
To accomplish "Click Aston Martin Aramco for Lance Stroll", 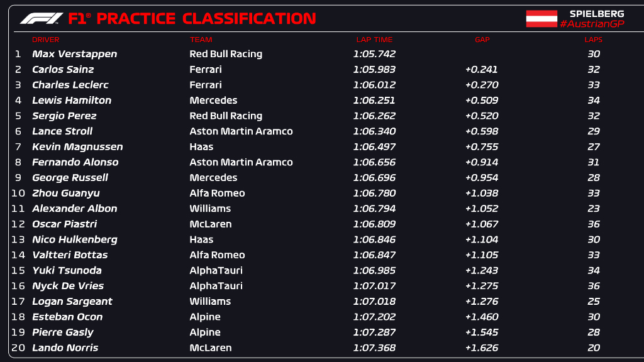I will tap(241, 131).
